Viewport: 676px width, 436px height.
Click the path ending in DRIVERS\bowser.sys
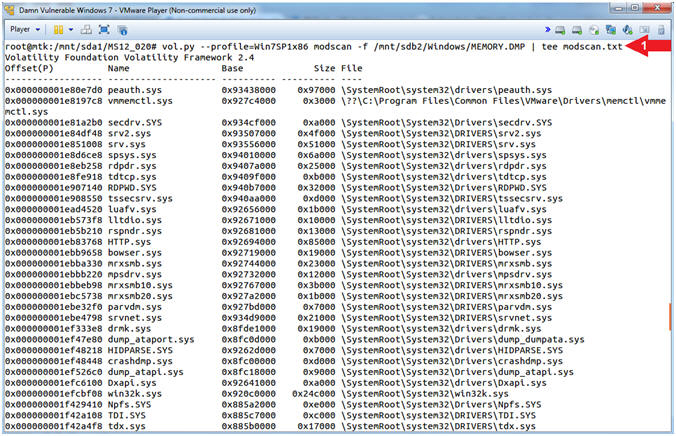click(446, 253)
